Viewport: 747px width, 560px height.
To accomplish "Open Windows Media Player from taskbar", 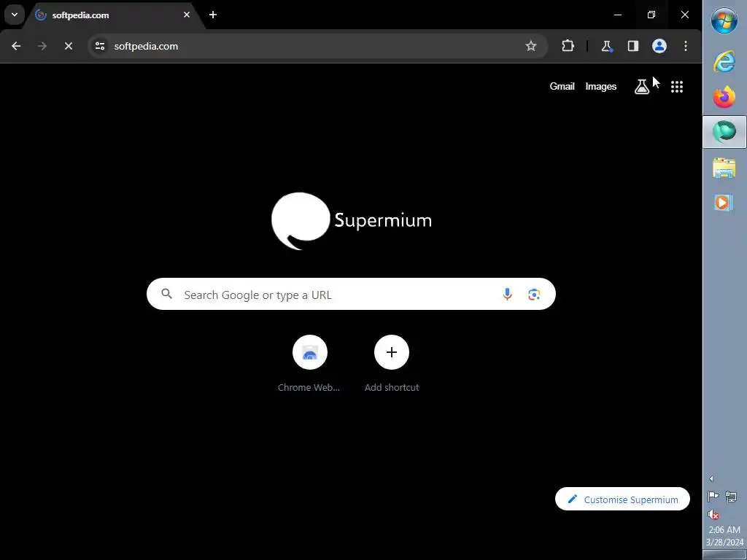I will (724, 203).
